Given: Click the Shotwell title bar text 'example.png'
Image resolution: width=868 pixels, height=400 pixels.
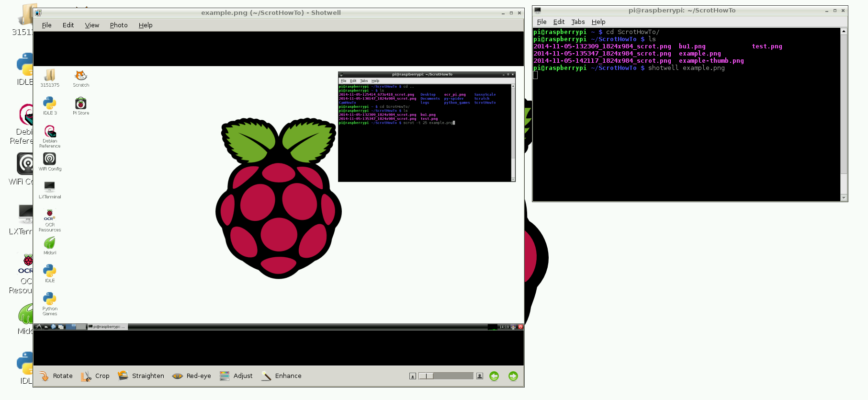Looking at the screenshot, I should [x=224, y=13].
